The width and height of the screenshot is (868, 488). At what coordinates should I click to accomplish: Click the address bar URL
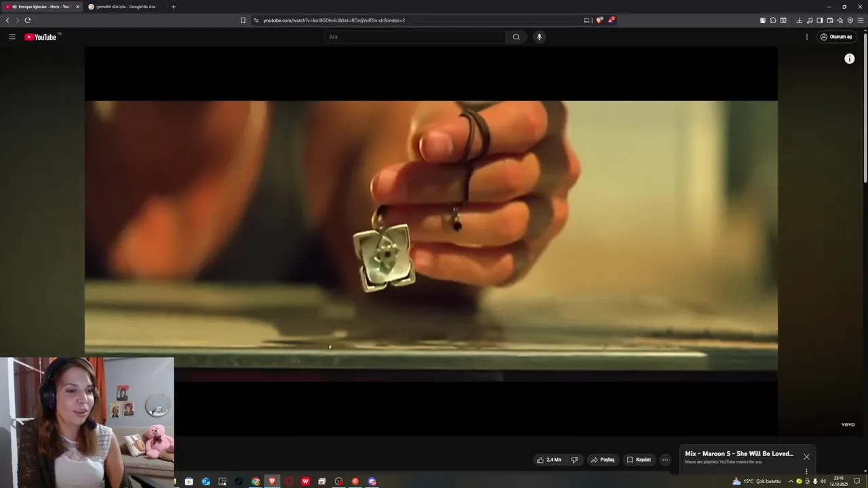pyautogui.click(x=334, y=20)
